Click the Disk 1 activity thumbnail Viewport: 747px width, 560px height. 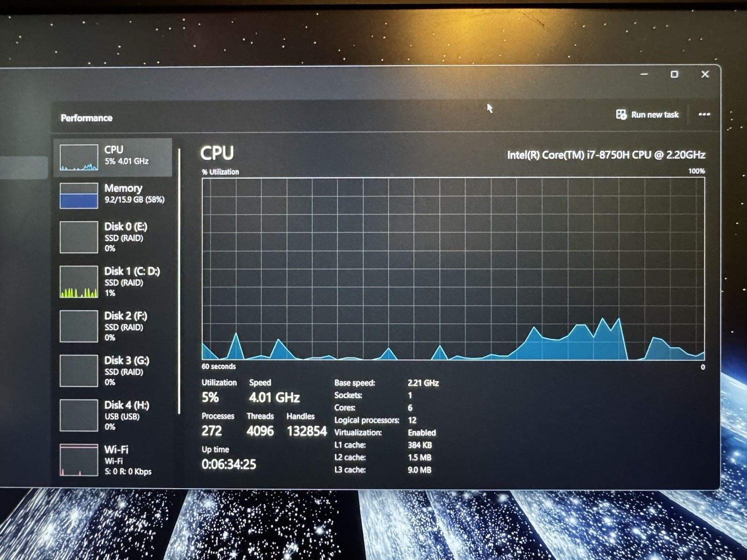(x=79, y=282)
